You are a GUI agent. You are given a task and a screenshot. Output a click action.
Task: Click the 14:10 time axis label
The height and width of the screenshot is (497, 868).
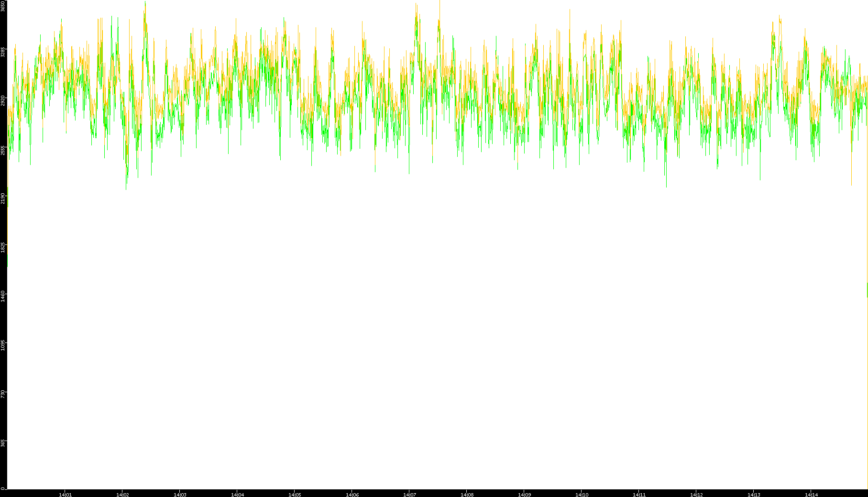pos(582,495)
